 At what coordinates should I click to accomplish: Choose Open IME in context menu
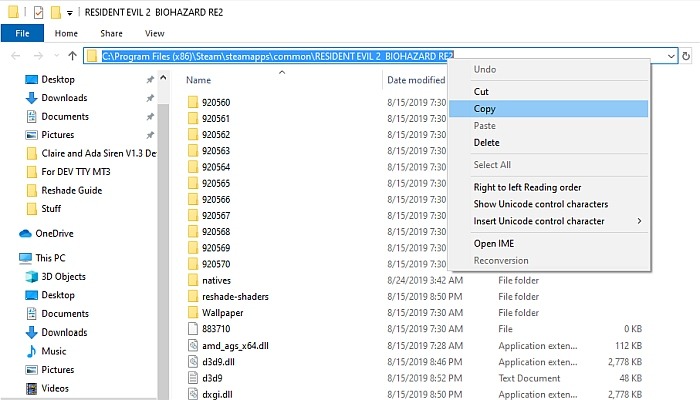548,243
